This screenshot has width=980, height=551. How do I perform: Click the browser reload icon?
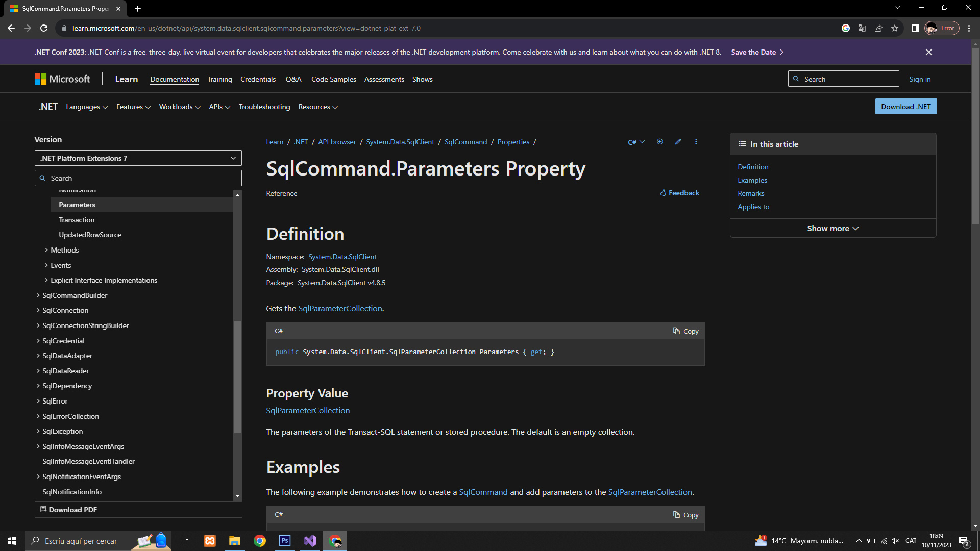(x=44, y=28)
